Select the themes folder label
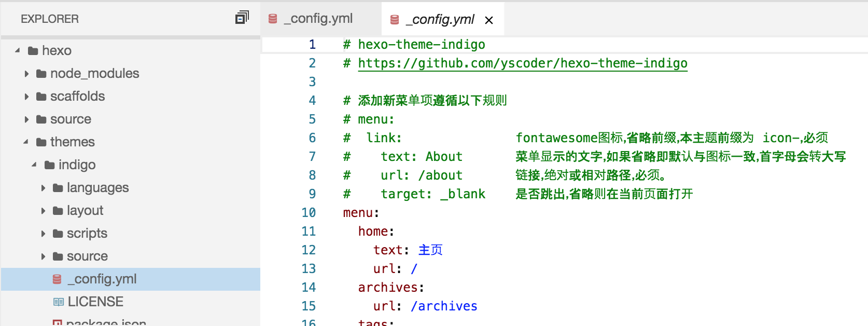The height and width of the screenshot is (326, 868). (73, 142)
